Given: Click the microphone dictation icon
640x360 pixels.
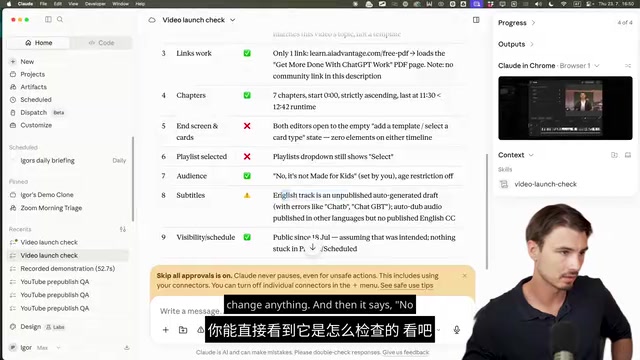Looking at the screenshot, I should click(456, 330).
